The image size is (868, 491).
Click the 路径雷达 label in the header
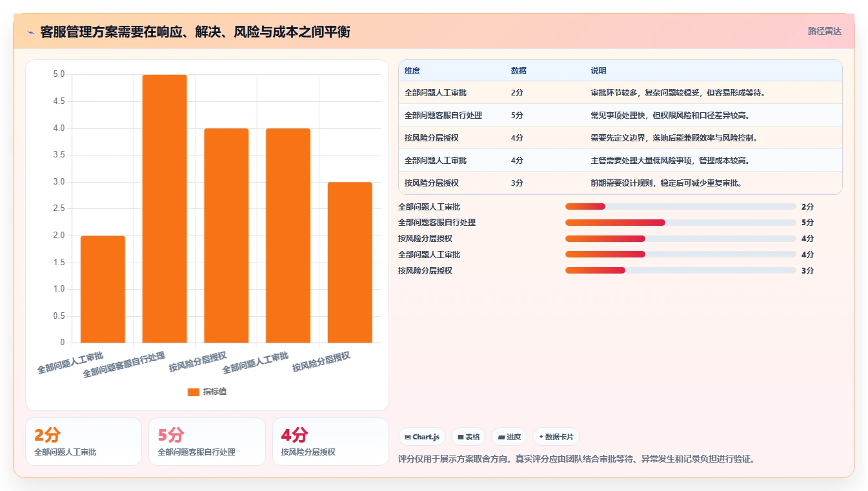click(825, 31)
